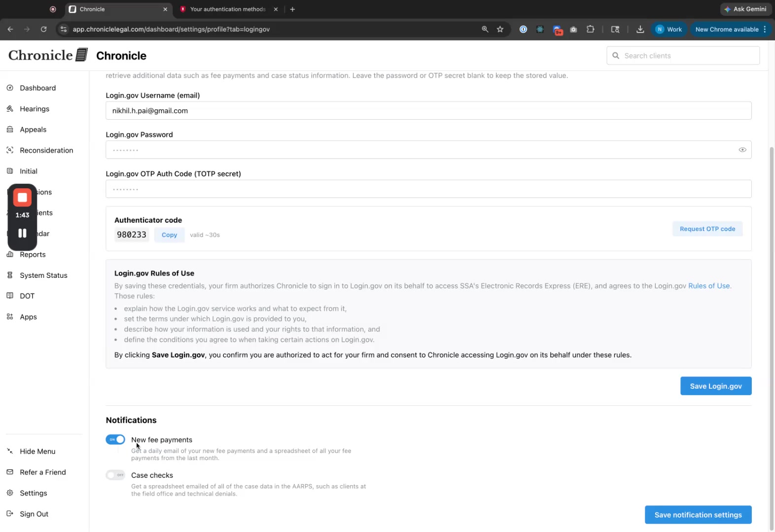This screenshot has width=775, height=532.
Task: Open System Status from the sidebar
Action: click(x=43, y=275)
